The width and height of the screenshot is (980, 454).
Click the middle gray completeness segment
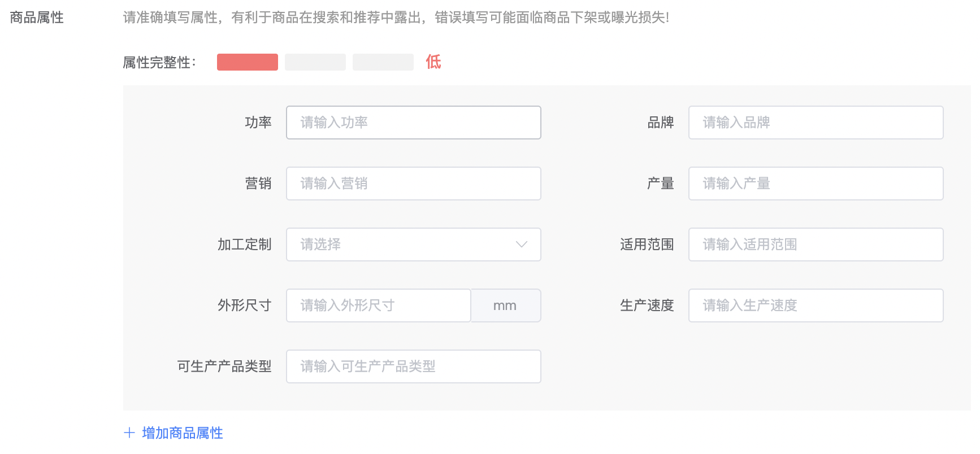click(x=315, y=62)
